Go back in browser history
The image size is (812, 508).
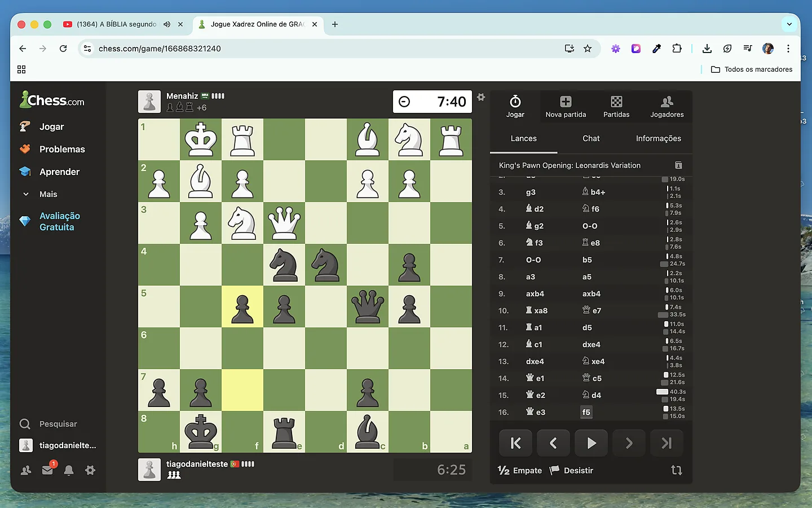coord(23,49)
